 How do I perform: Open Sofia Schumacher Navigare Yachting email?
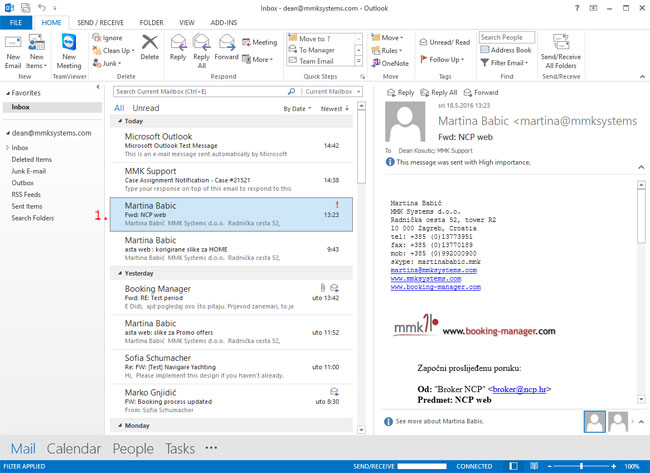tap(231, 366)
